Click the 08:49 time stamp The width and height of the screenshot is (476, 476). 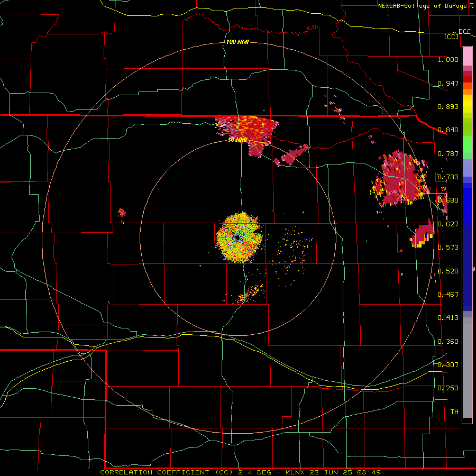click(369, 472)
